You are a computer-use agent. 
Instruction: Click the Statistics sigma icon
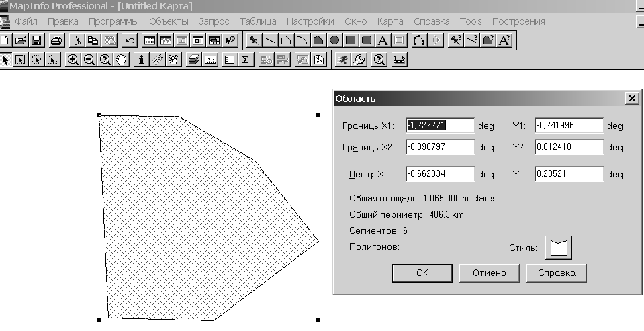coord(246,60)
